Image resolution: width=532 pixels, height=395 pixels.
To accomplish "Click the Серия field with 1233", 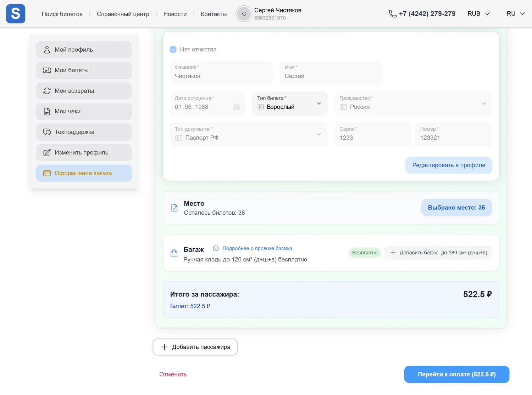I will [373, 134].
